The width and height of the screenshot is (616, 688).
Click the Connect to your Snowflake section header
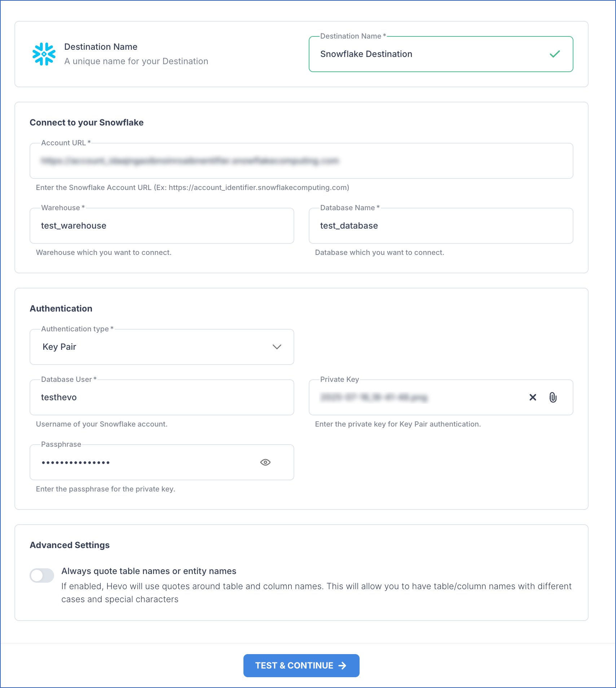coord(86,122)
